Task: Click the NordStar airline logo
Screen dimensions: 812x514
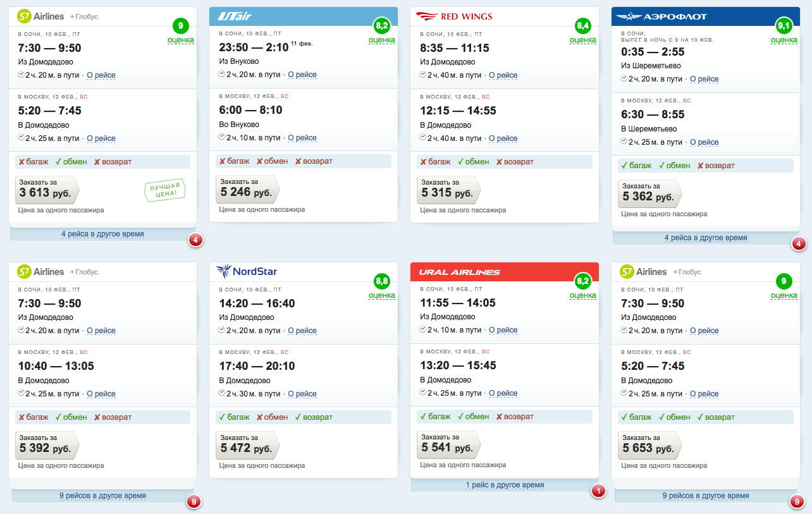Action: coord(247,272)
